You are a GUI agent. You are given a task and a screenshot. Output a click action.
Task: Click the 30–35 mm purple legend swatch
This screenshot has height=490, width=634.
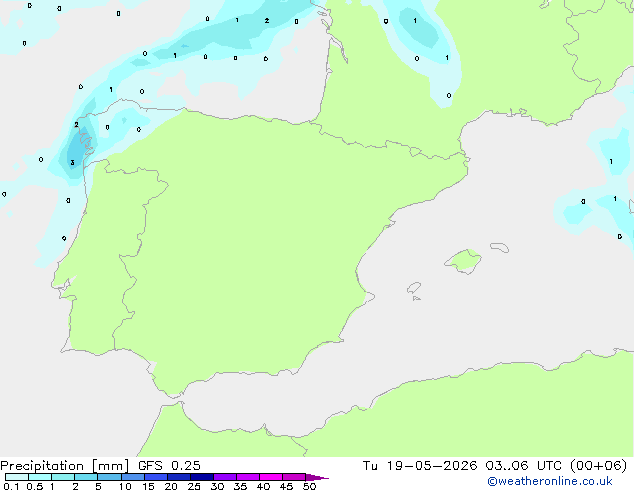tap(225, 477)
